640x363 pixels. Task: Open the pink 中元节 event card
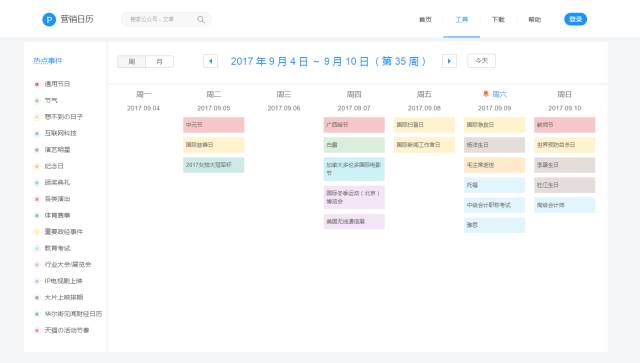tap(213, 125)
